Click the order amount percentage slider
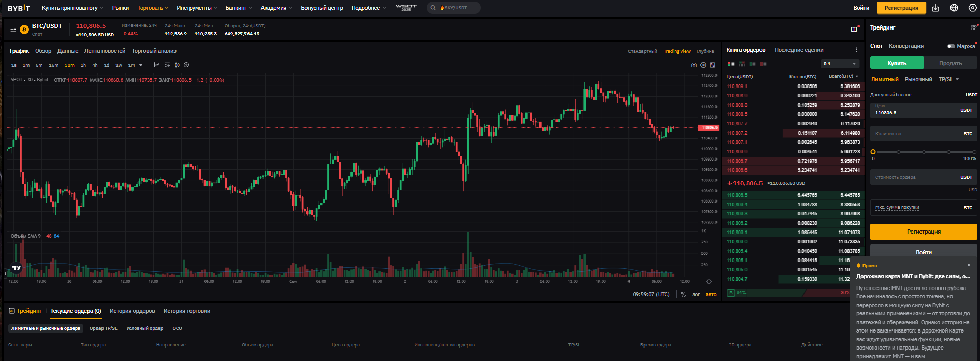The height and width of the screenshot is (361, 980). click(924, 152)
